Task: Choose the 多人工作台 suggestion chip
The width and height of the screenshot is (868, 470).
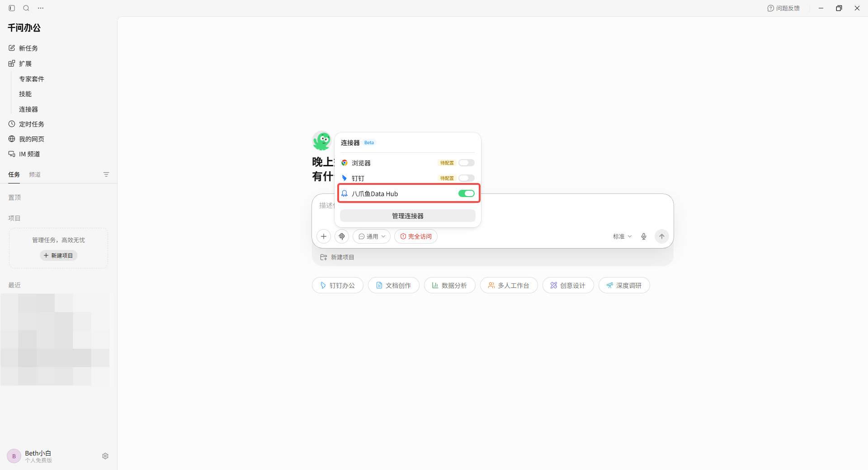Action: (509, 285)
